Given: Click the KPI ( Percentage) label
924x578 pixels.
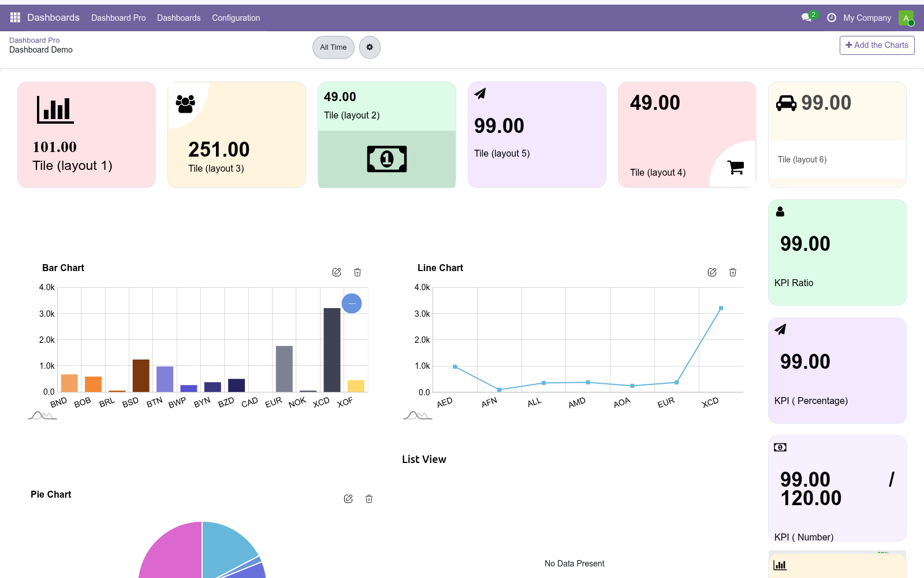Looking at the screenshot, I should [811, 401].
